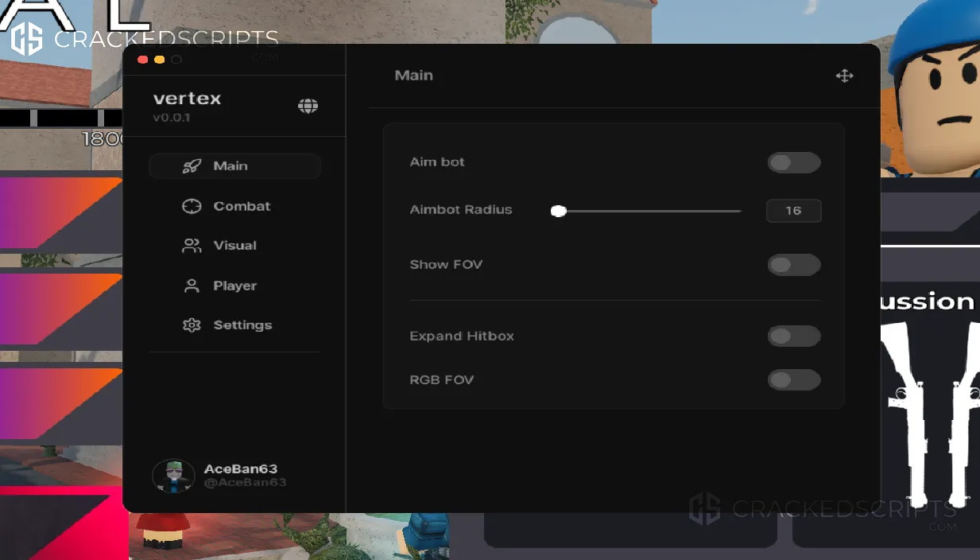Click the move arrows icon in Main header

pyautogui.click(x=844, y=76)
